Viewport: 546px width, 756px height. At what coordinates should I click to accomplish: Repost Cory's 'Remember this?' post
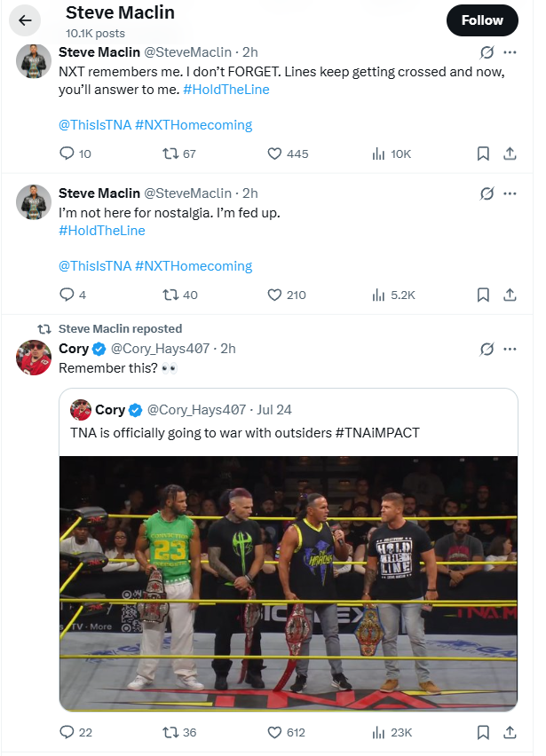pos(169,732)
